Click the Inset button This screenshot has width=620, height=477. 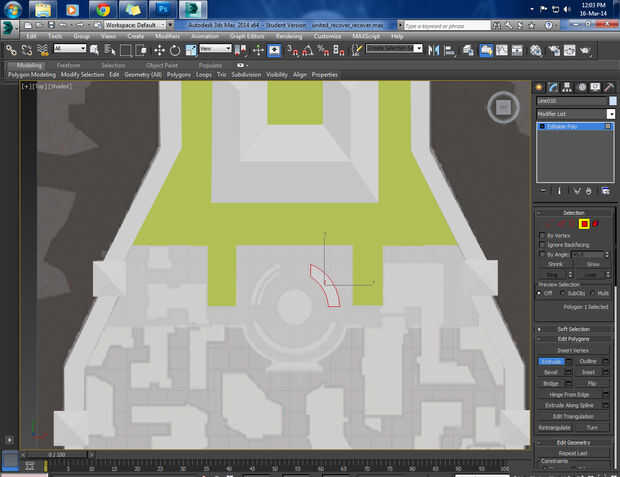coord(588,373)
